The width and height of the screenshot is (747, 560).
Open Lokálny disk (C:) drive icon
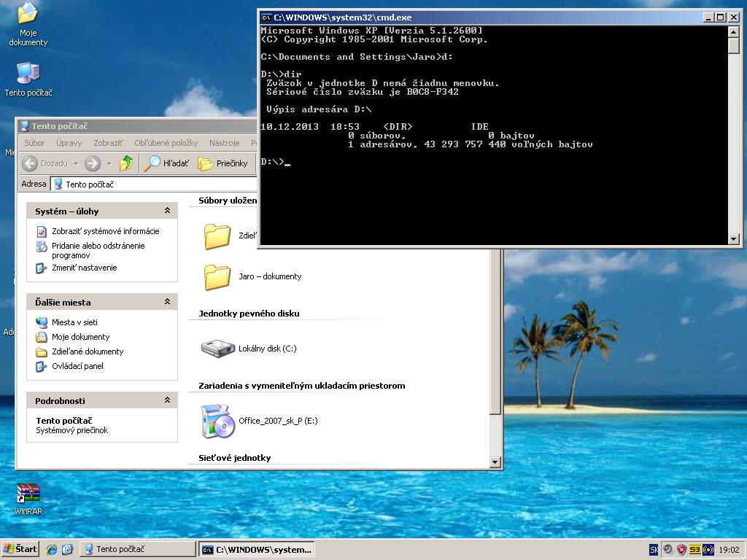tap(218, 349)
